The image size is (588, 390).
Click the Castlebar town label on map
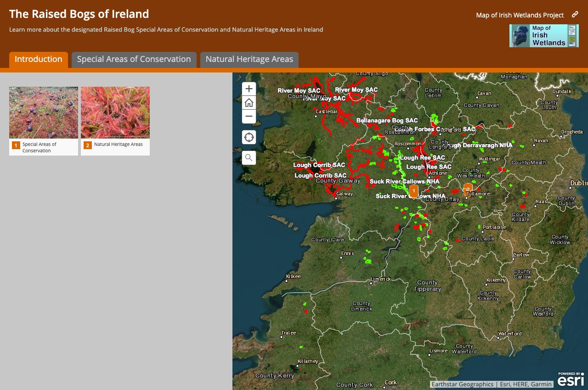(327, 111)
